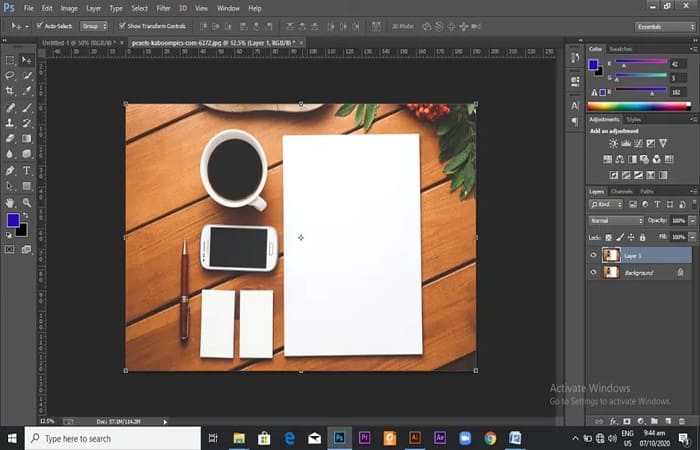This screenshot has height=450, width=700.
Task: Open the Window menu
Action: click(228, 8)
